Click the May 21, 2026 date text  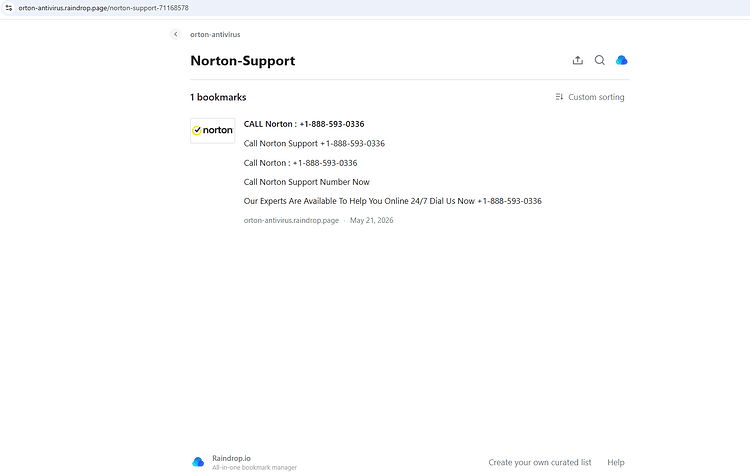(372, 221)
